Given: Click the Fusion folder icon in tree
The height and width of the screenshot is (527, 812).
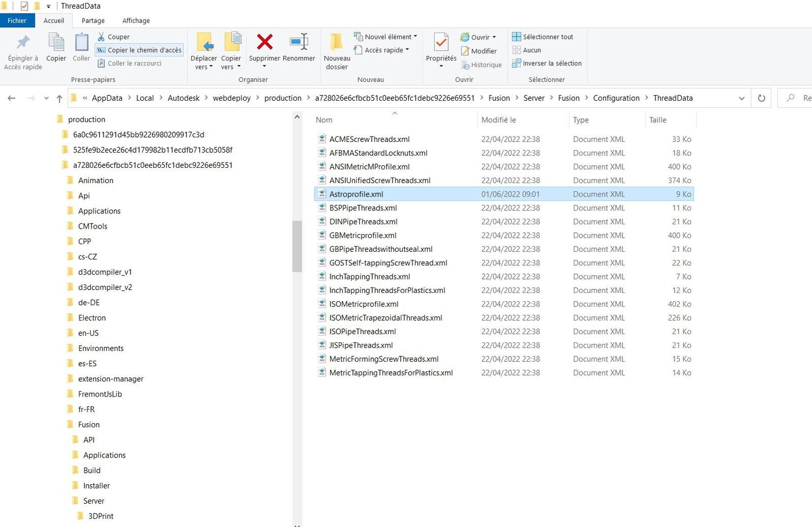Looking at the screenshot, I should point(70,425).
